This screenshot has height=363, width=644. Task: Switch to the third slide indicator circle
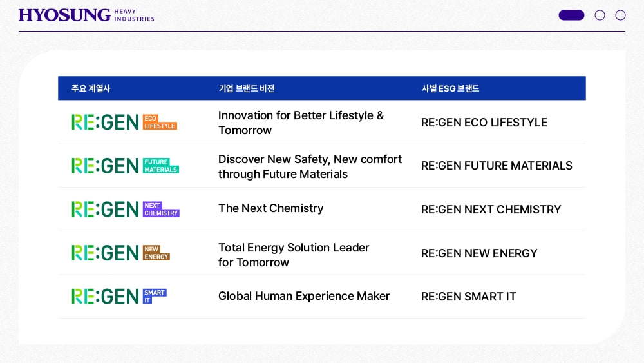(x=620, y=15)
